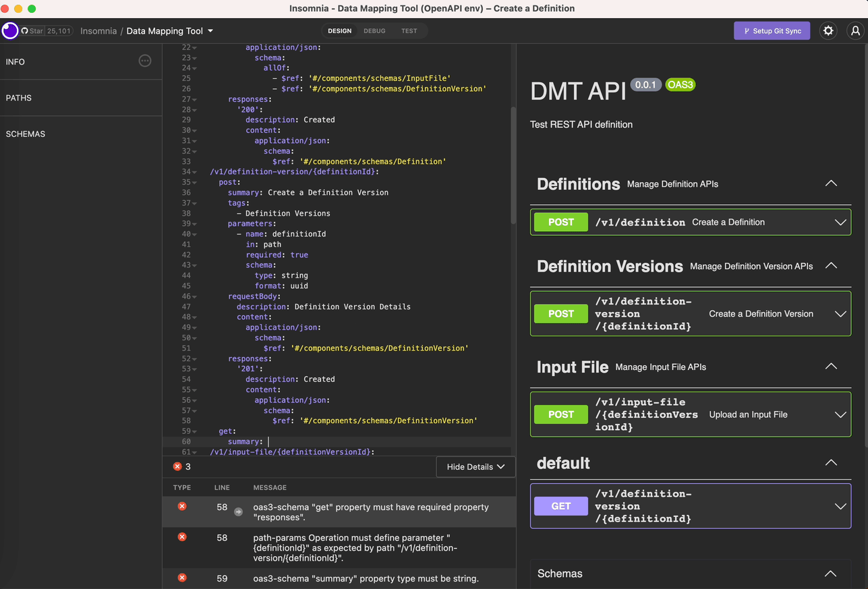Collapse the default section chevron
The image size is (868, 589).
pos(831,463)
